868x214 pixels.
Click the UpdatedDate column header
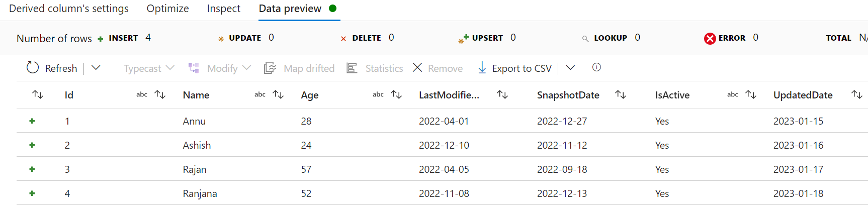(803, 95)
